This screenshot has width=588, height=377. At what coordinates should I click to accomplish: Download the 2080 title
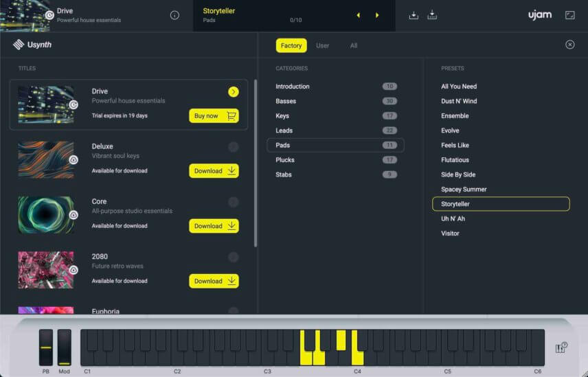tap(214, 281)
